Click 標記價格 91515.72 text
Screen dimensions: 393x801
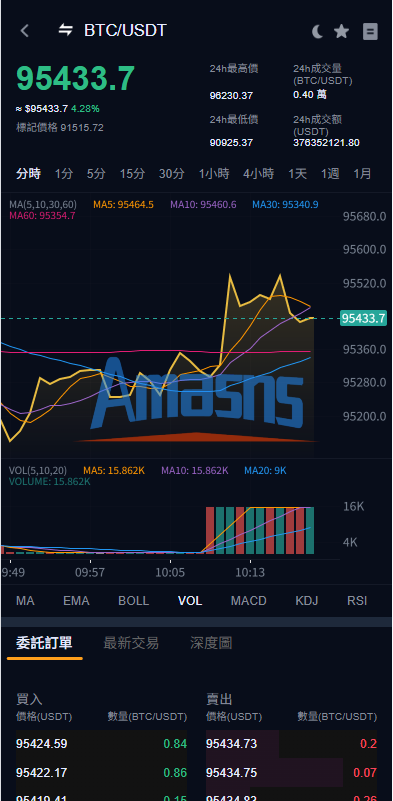coord(60,128)
